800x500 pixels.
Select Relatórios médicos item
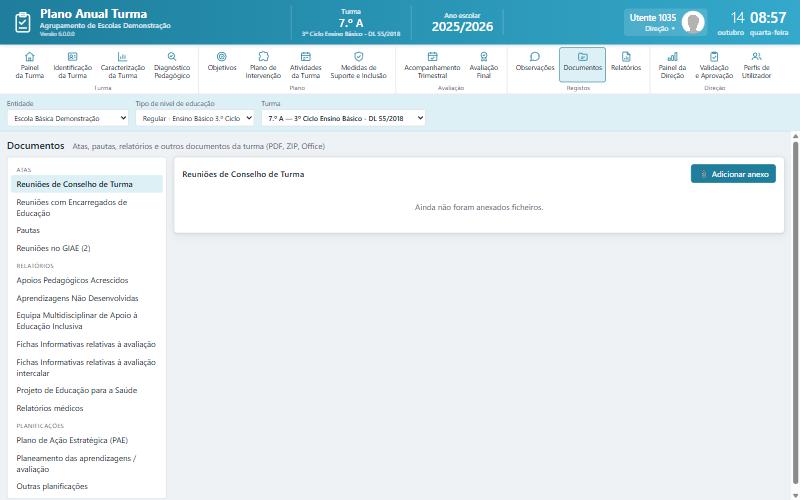coord(87,408)
